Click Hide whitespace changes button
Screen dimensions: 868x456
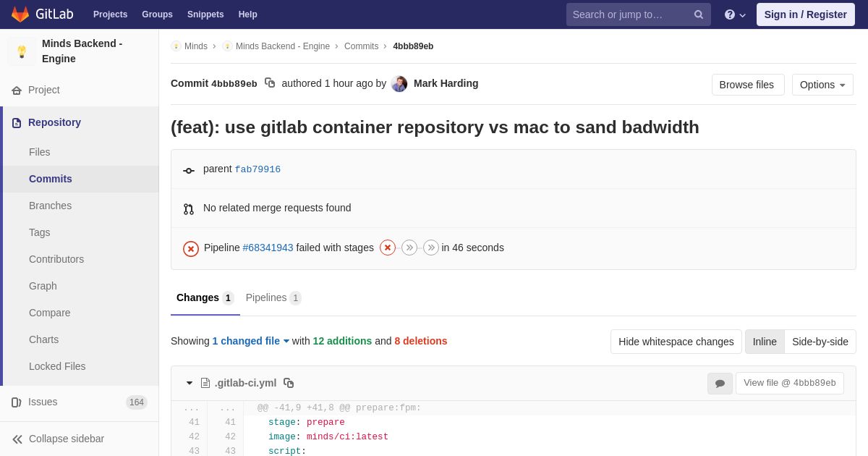pyautogui.click(x=676, y=342)
